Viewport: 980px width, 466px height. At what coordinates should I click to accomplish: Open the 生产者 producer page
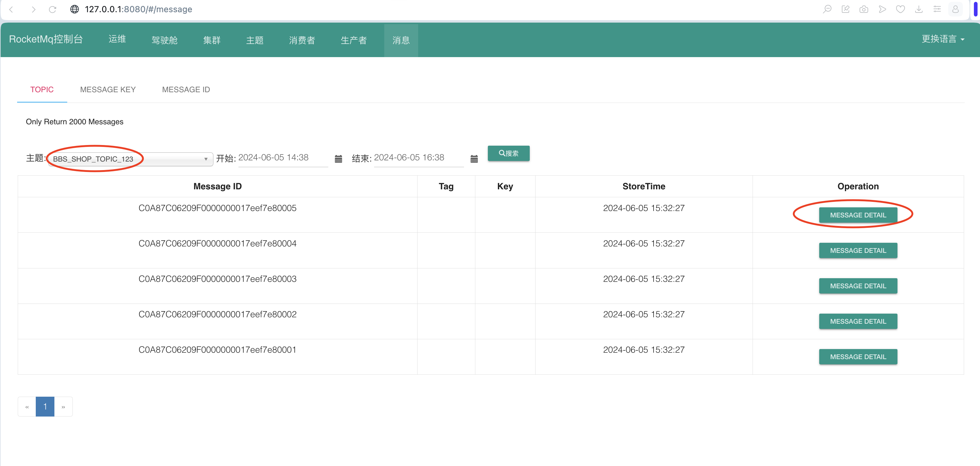pos(354,40)
